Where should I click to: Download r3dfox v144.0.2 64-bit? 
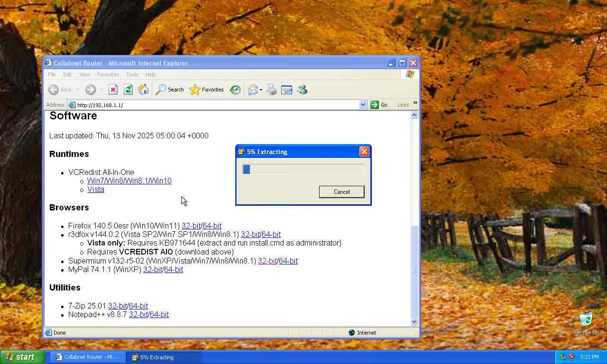[271, 234]
